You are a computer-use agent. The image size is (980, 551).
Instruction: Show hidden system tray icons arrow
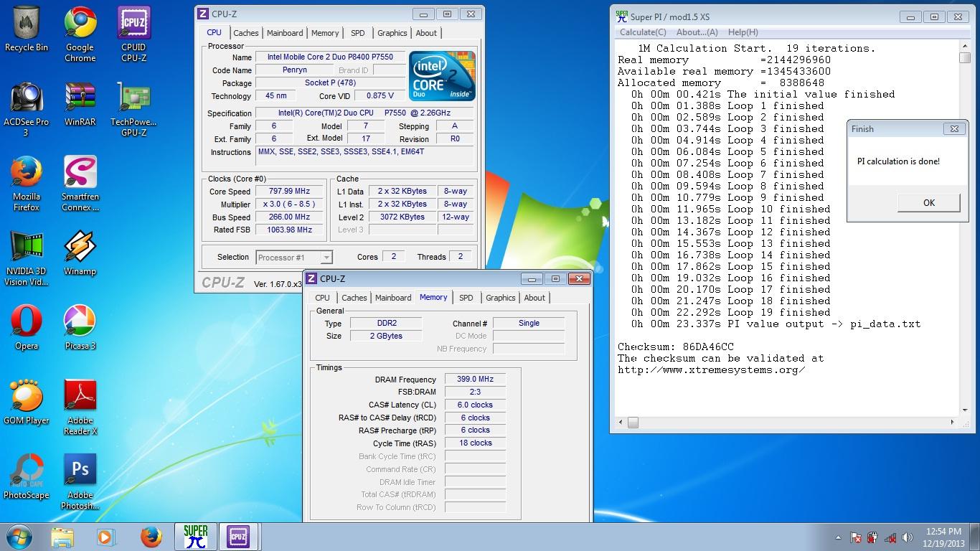838,537
